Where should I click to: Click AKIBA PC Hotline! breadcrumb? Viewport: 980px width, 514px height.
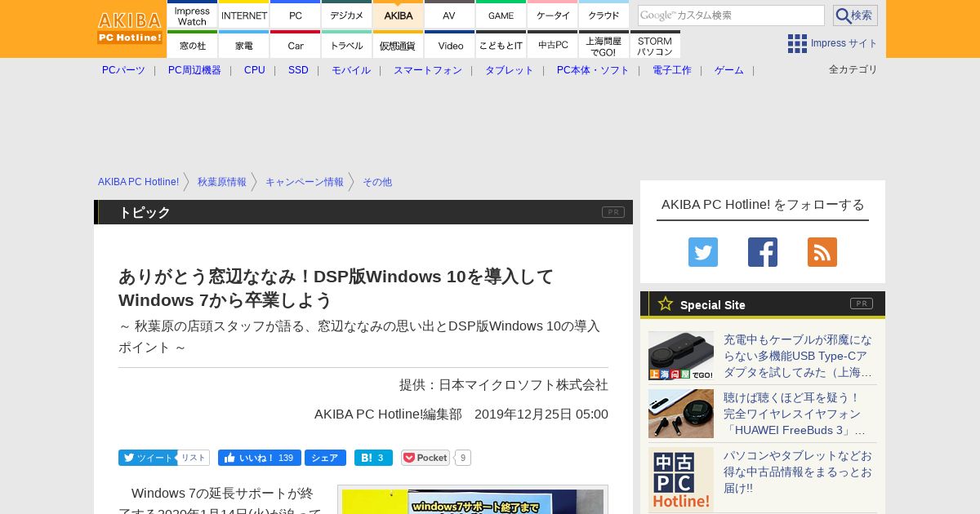138,182
